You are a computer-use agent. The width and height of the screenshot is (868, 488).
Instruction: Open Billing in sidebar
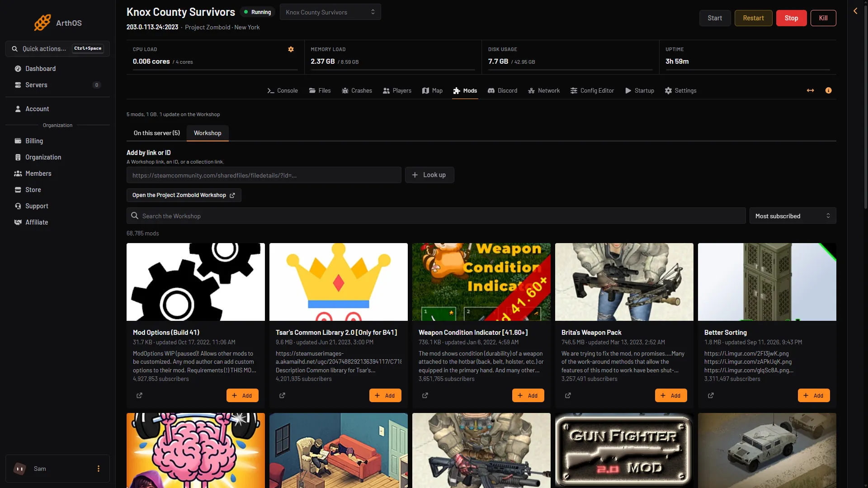coord(57,141)
